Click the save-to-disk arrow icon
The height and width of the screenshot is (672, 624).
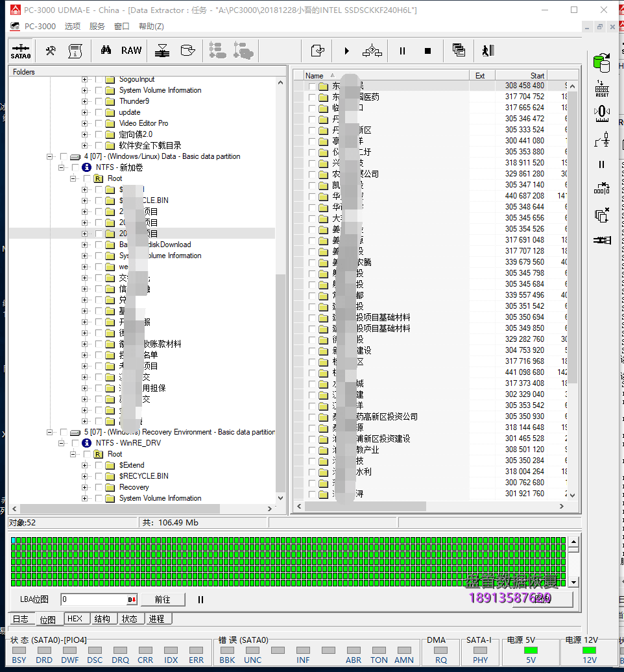[162, 51]
